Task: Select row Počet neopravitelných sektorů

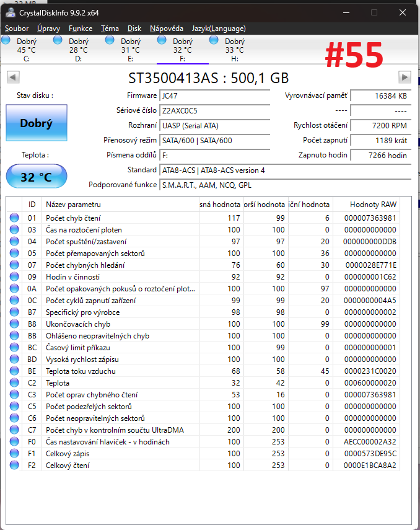Action: (x=203, y=418)
